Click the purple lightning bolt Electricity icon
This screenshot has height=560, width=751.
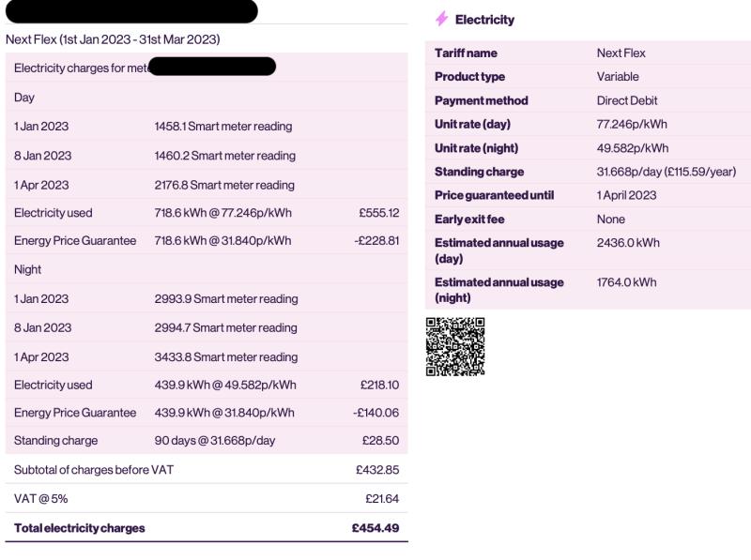[x=441, y=19]
